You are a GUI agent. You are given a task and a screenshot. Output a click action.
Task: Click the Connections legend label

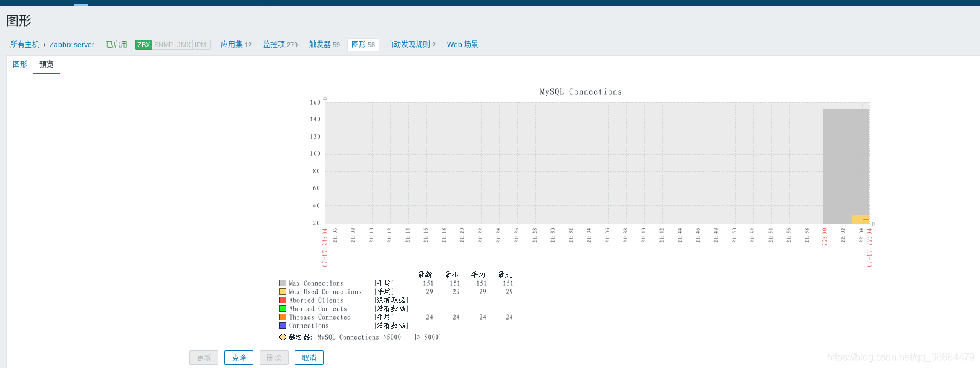[309, 326]
